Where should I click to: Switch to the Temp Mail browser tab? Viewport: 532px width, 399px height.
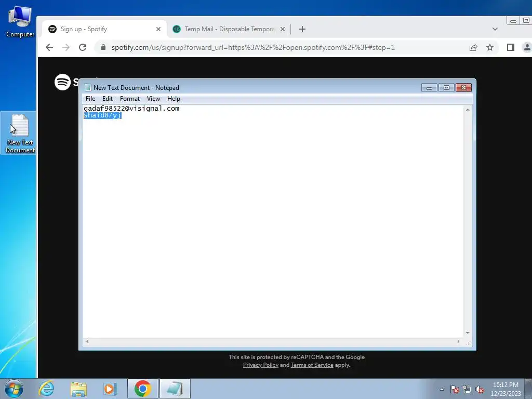tap(229, 29)
